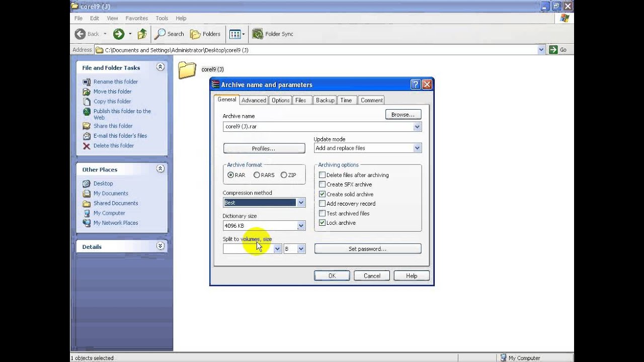644x362 pixels.
Task: Select the RAR5 archive format
Action: tap(257, 175)
